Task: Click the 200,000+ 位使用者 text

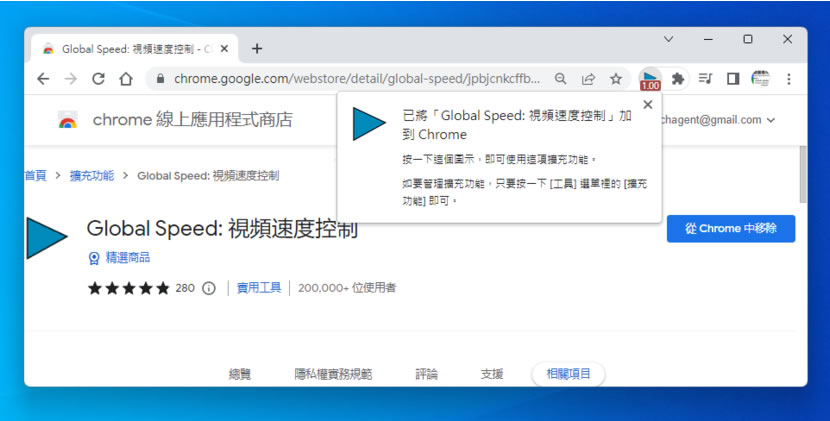Action: 347,288
